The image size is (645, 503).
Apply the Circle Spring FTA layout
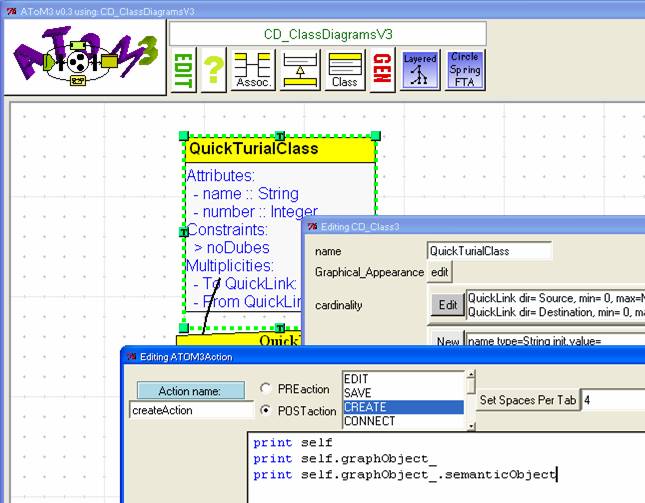(464, 71)
